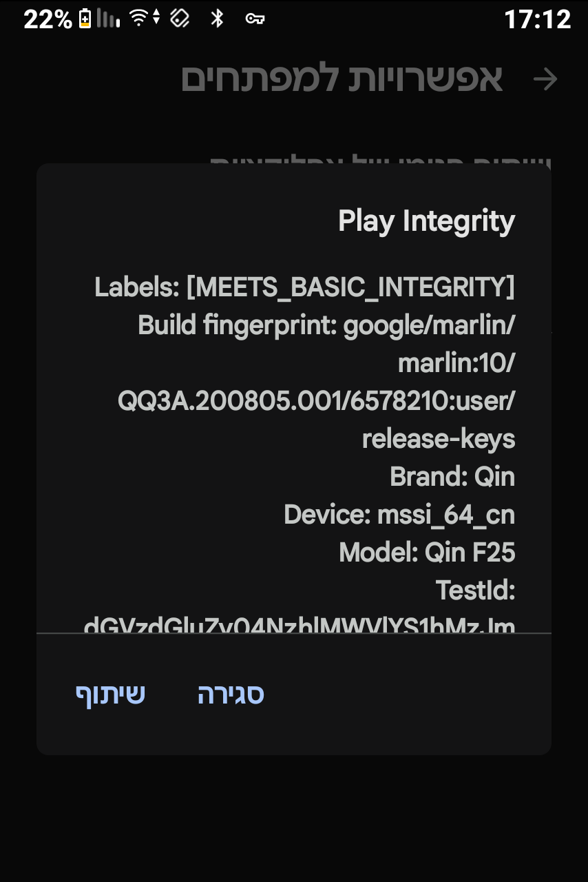The height and width of the screenshot is (882, 588).
Task: Tap the Model: Qin F25 line
Action: 426,552
